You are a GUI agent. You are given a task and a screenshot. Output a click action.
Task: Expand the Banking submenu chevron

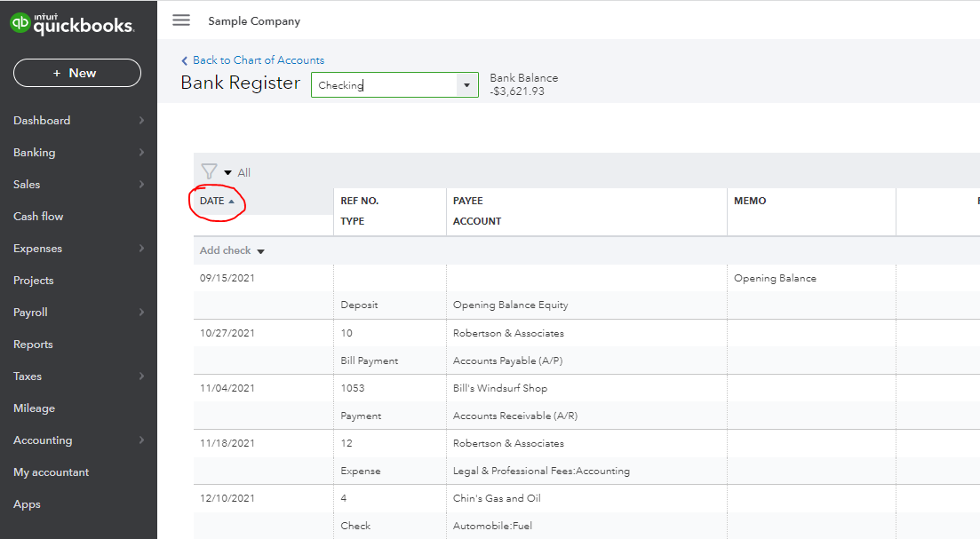[141, 153]
